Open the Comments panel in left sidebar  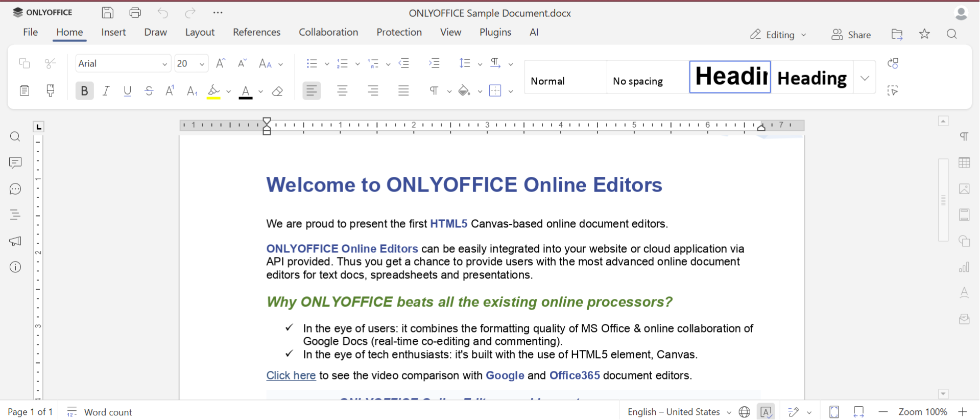click(x=15, y=163)
